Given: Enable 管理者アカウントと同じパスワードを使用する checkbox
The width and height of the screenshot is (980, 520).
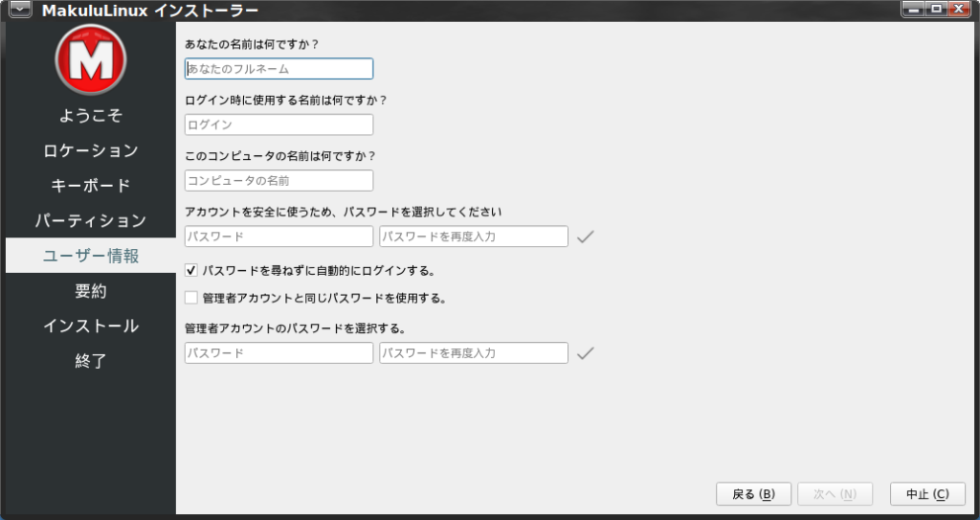Looking at the screenshot, I should tap(191, 298).
